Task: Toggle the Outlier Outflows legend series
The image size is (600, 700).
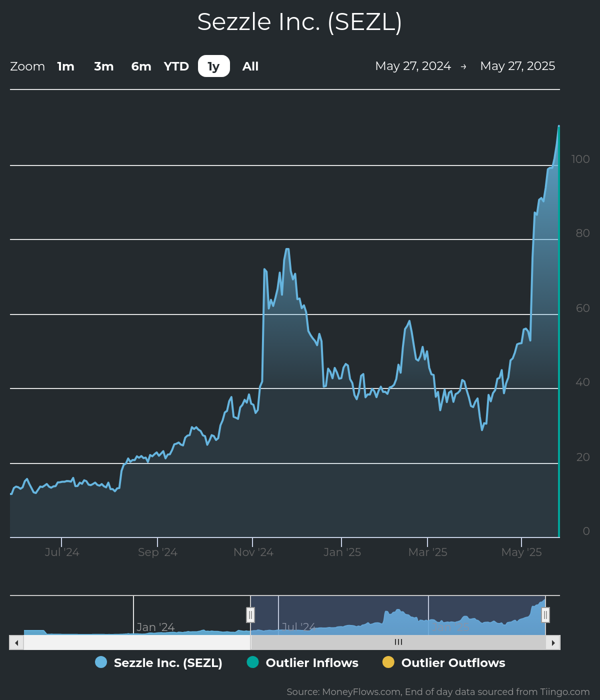Action: (444, 662)
